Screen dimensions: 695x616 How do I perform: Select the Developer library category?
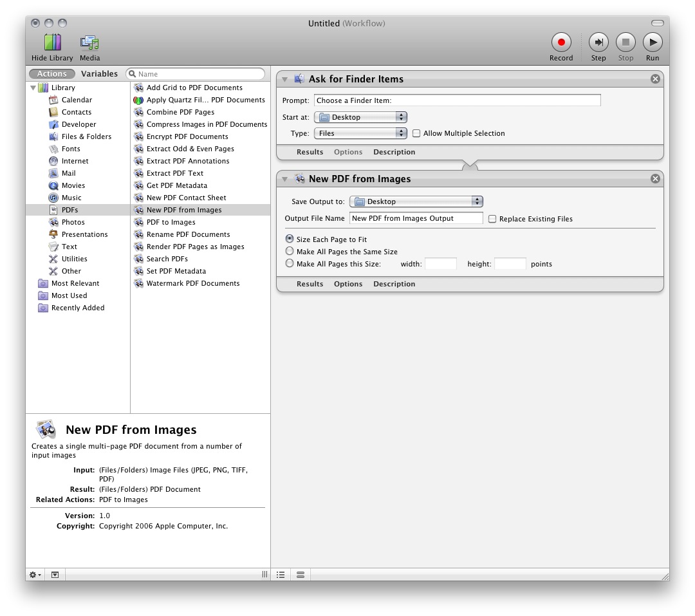point(77,124)
